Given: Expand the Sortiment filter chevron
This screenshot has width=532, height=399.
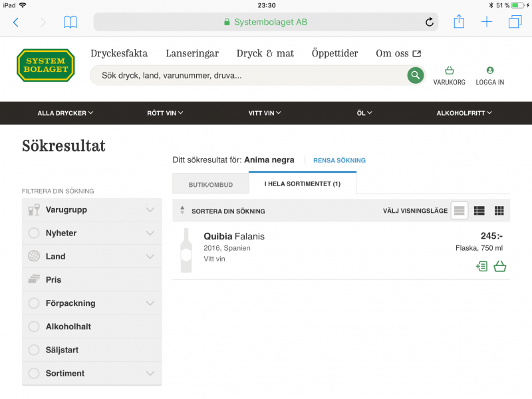Looking at the screenshot, I should (150, 374).
